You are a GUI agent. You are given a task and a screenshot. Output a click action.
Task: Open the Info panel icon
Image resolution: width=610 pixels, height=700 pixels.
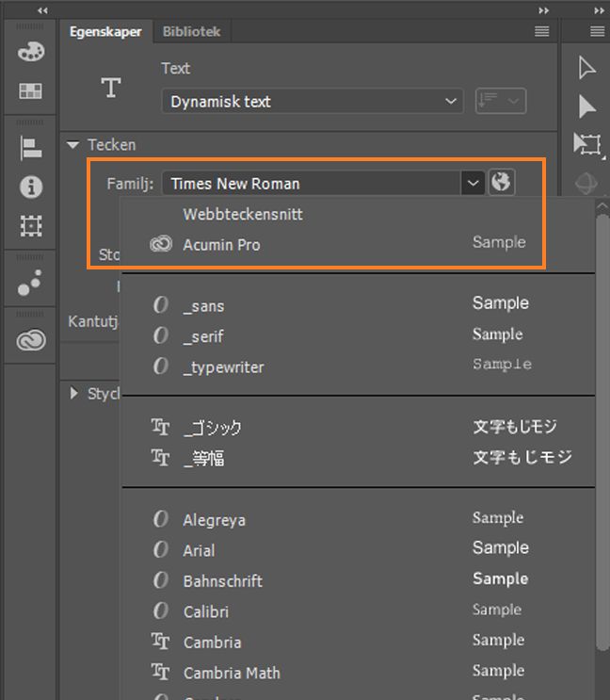point(31,187)
